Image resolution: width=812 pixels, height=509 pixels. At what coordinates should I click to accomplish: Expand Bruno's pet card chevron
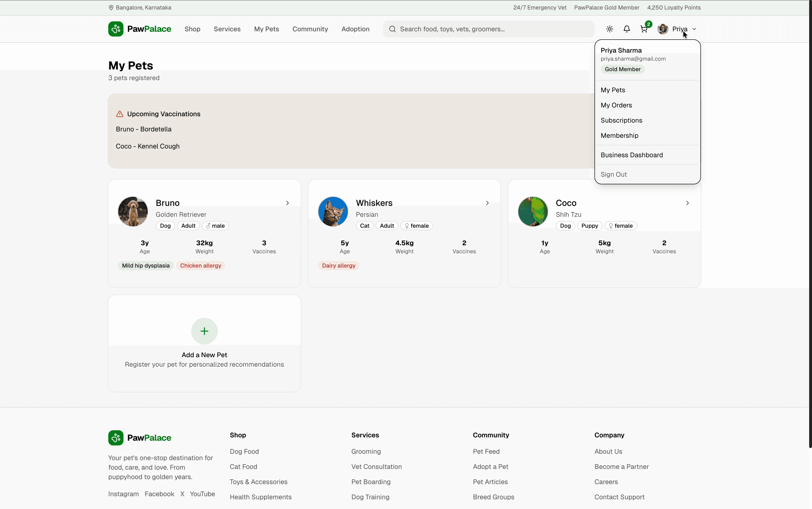[287, 203]
